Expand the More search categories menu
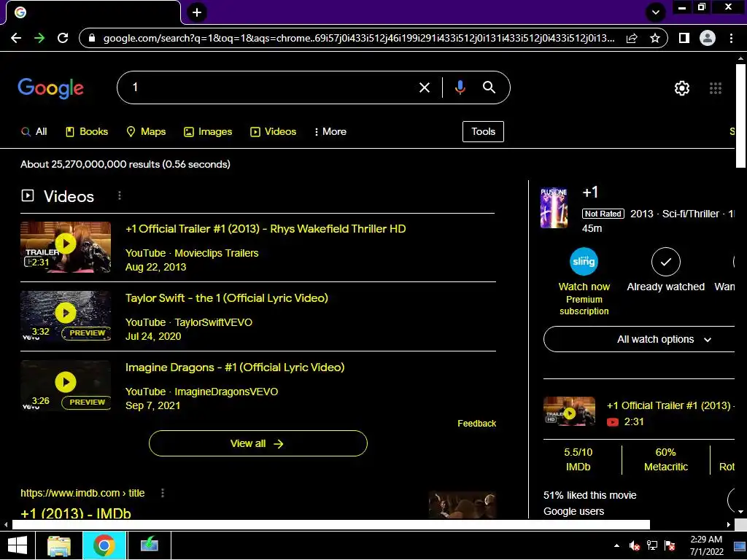747x560 pixels. click(x=330, y=131)
